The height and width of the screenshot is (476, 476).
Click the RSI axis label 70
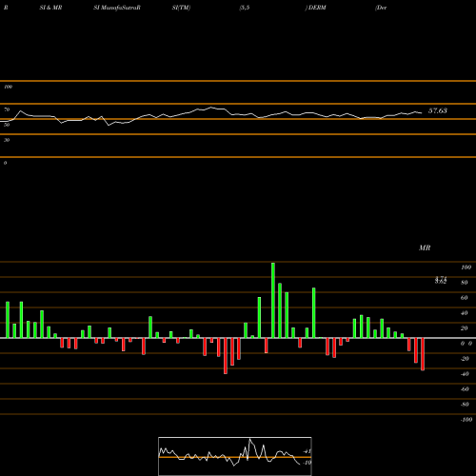pos(7,109)
